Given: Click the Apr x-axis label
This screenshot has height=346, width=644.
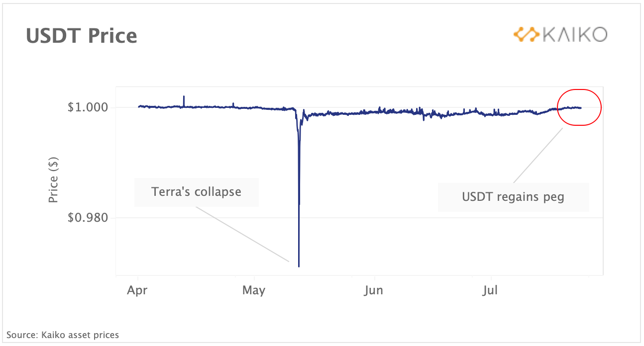Looking at the screenshot, I should click(x=137, y=290).
